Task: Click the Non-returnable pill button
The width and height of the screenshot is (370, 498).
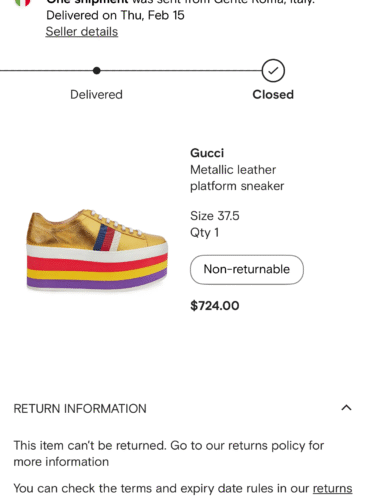Action: point(247,269)
